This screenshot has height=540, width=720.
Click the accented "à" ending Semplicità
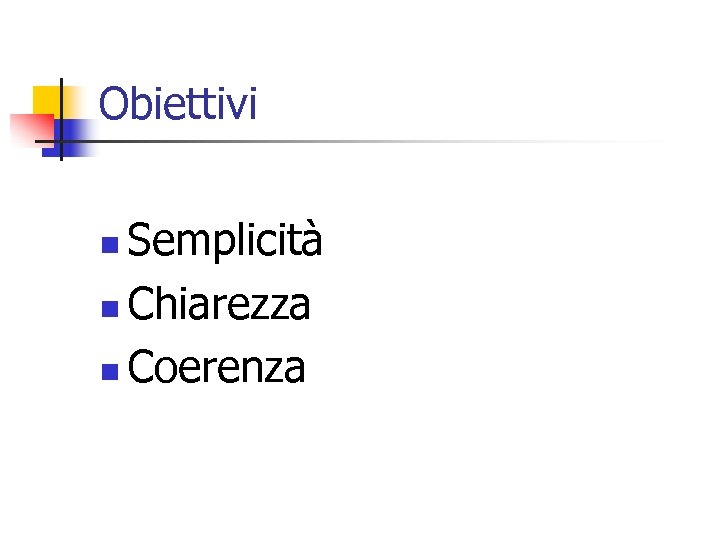click(310, 241)
